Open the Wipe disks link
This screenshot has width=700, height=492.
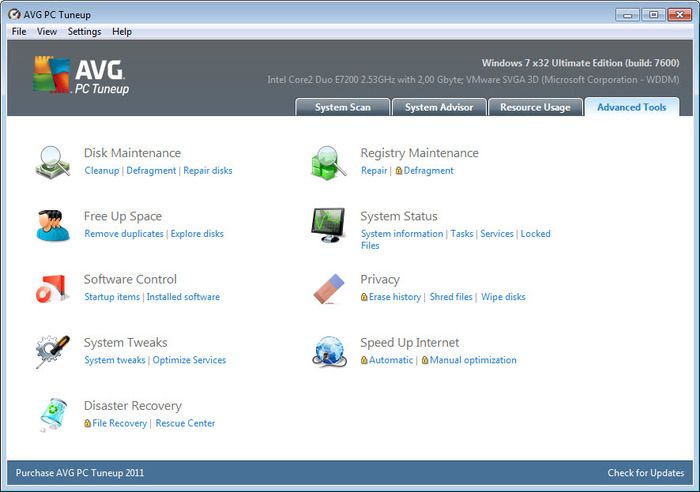click(503, 297)
